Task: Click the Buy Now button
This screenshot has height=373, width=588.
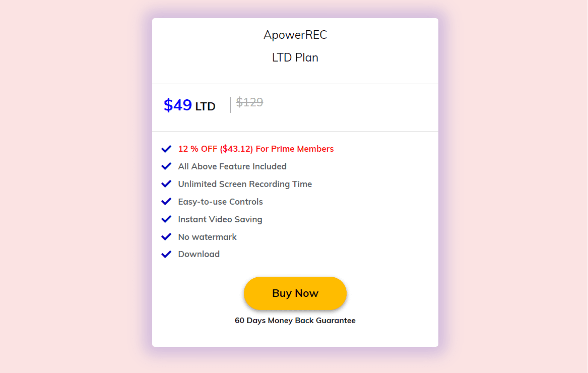Action: [295, 293]
